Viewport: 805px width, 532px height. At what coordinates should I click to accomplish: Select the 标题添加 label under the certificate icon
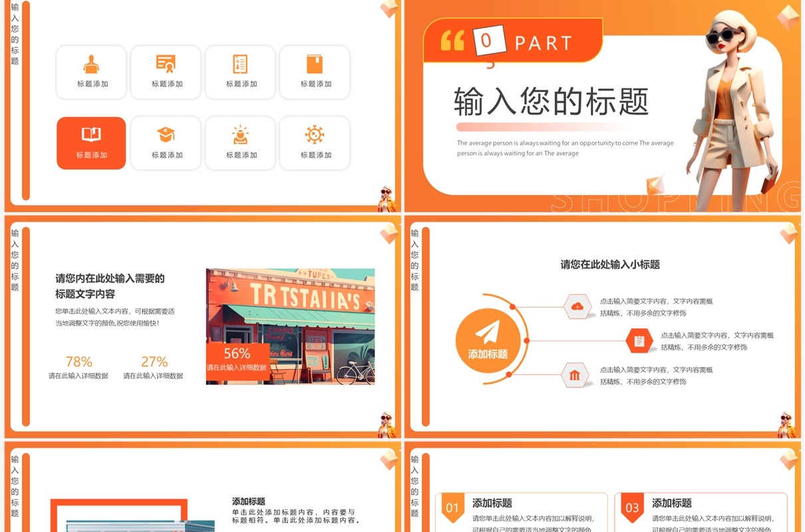click(x=167, y=84)
